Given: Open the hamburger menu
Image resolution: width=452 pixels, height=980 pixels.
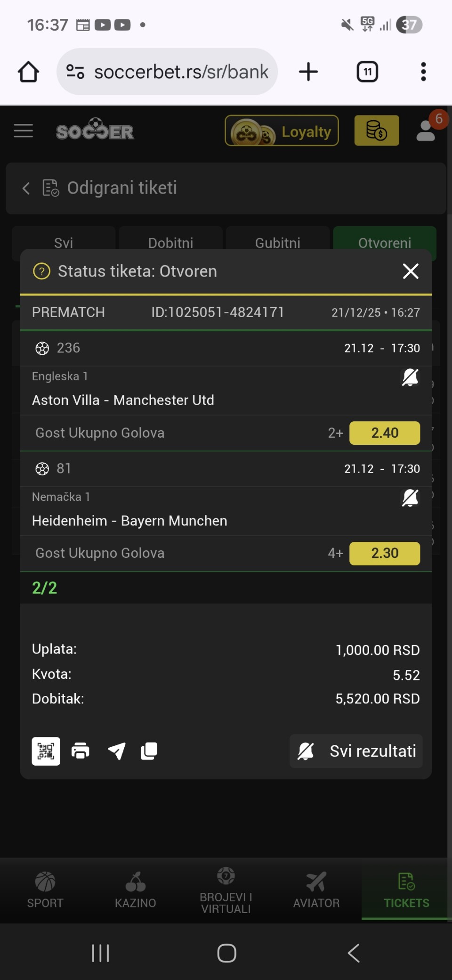Looking at the screenshot, I should coord(24,131).
